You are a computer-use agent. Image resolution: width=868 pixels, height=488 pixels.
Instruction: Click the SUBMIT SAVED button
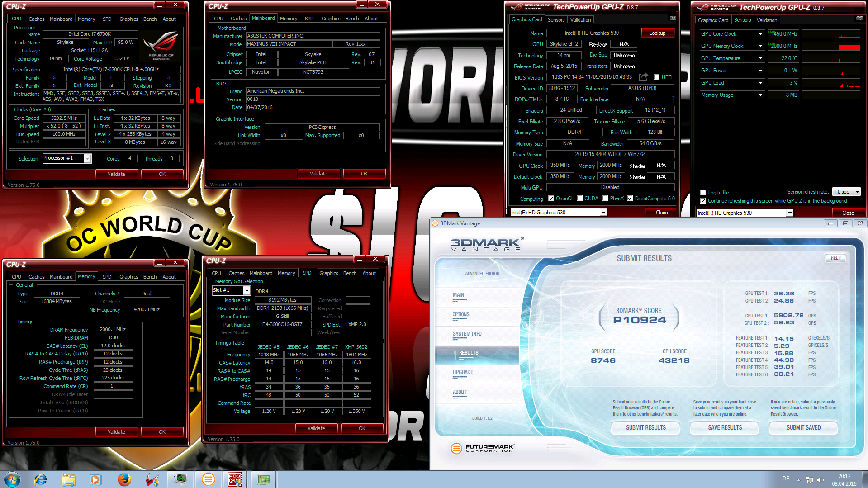pyautogui.click(x=803, y=427)
